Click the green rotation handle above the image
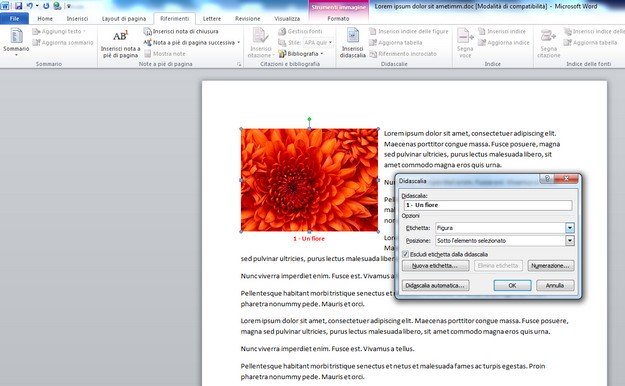The width and height of the screenshot is (625, 386). pos(309,119)
